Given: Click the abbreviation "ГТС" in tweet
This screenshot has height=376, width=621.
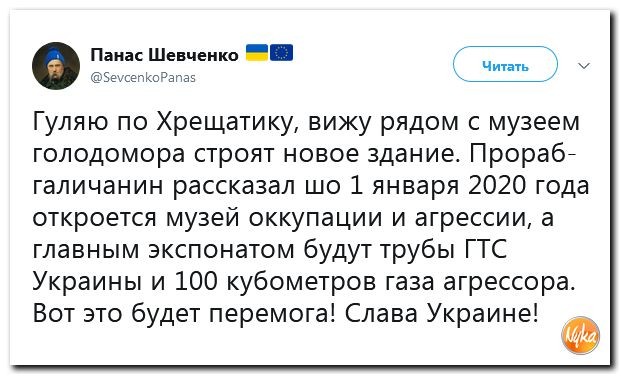Looking at the screenshot, I should (x=485, y=250).
